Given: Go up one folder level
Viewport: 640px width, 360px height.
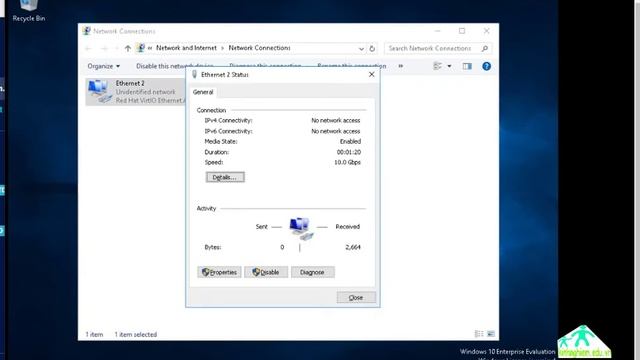Looking at the screenshot, I should pyautogui.click(x=128, y=49).
